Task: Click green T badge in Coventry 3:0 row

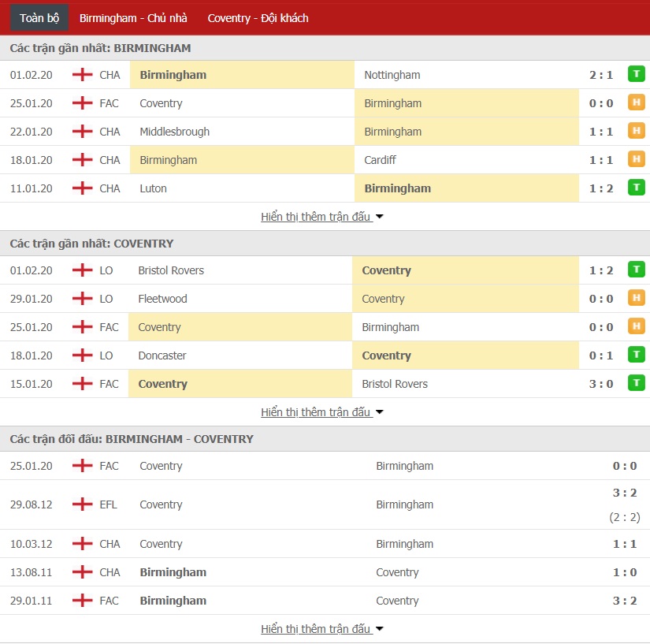Action: click(636, 383)
